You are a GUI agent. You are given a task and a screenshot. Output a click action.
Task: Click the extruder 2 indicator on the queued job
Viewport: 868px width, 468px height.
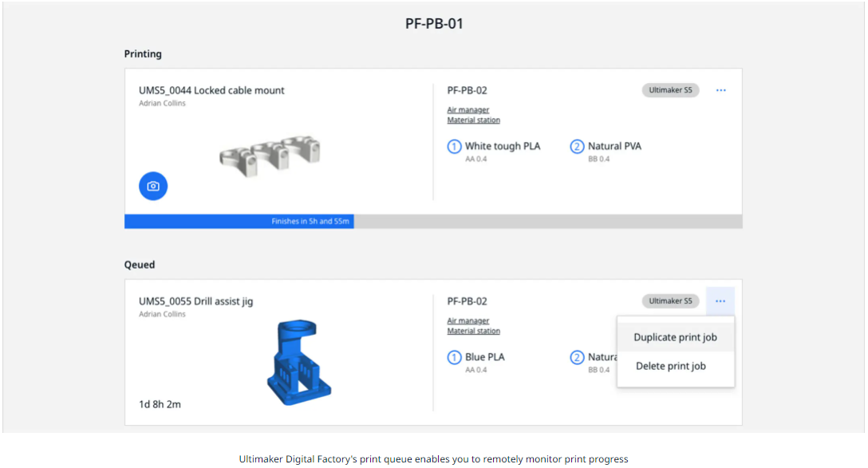pyautogui.click(x=578, y=357)
